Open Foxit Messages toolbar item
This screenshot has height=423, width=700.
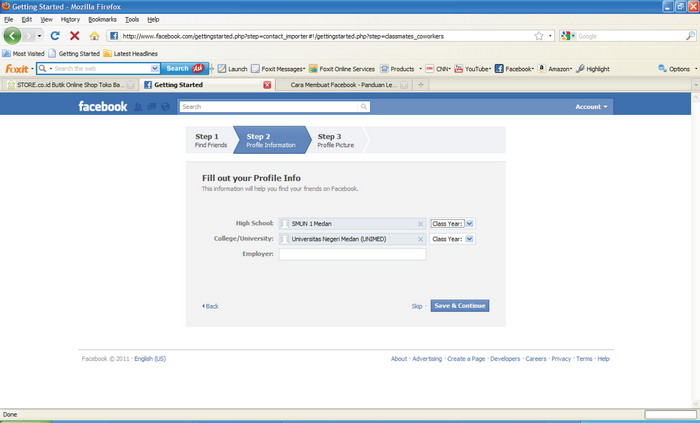pyautogui.click(x=278, y=69)
